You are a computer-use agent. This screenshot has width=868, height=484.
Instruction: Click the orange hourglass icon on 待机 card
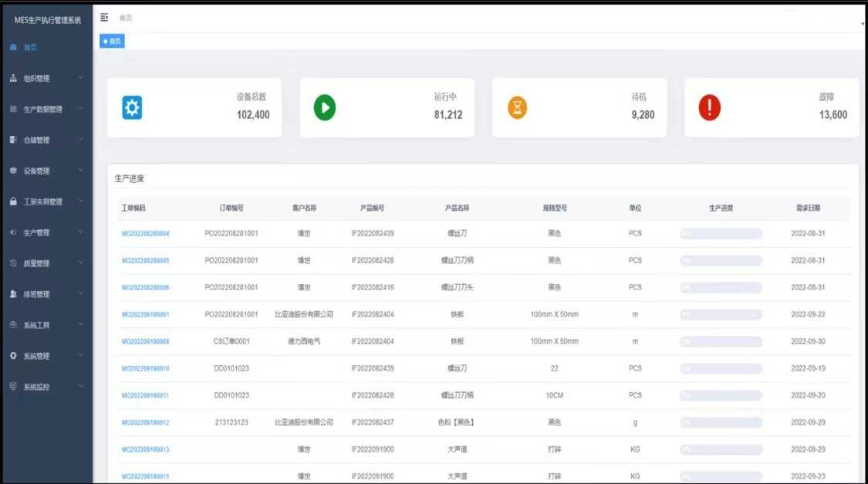pyautogui.click(x=517, y=107)
